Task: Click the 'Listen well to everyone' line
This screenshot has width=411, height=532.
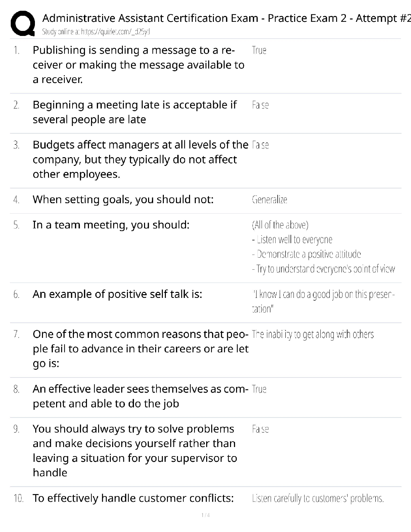Action: click(292, 239)
